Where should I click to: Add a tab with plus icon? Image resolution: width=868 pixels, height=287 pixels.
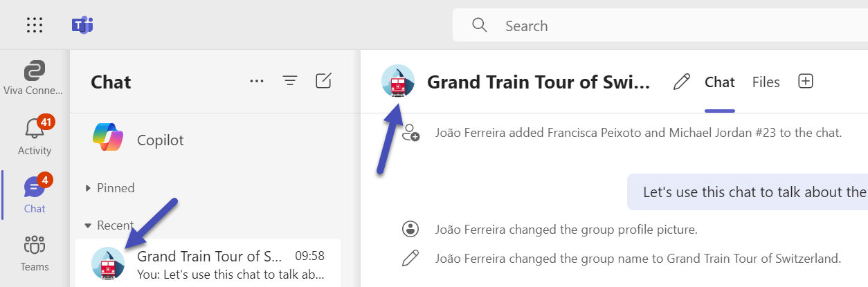[806, 82]
